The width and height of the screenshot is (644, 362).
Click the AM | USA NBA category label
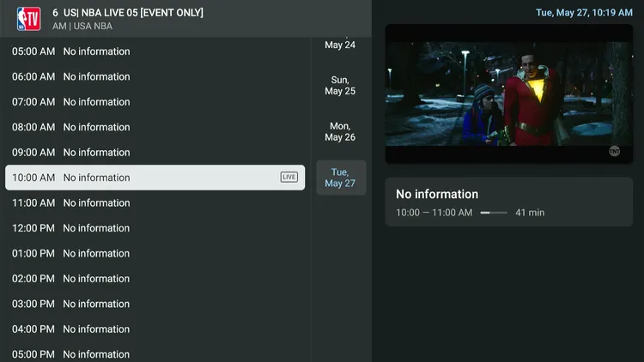pos(82,27)
